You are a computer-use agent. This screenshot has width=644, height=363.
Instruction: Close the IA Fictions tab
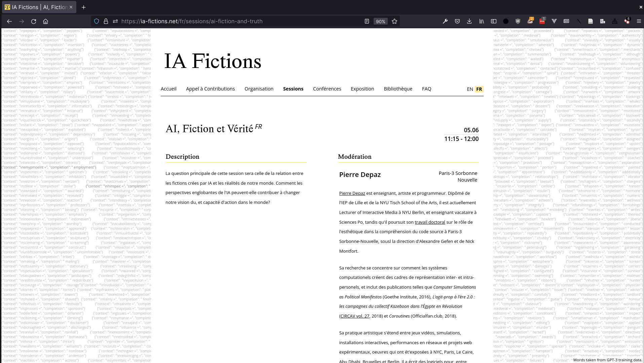click(x=71, y=7)
